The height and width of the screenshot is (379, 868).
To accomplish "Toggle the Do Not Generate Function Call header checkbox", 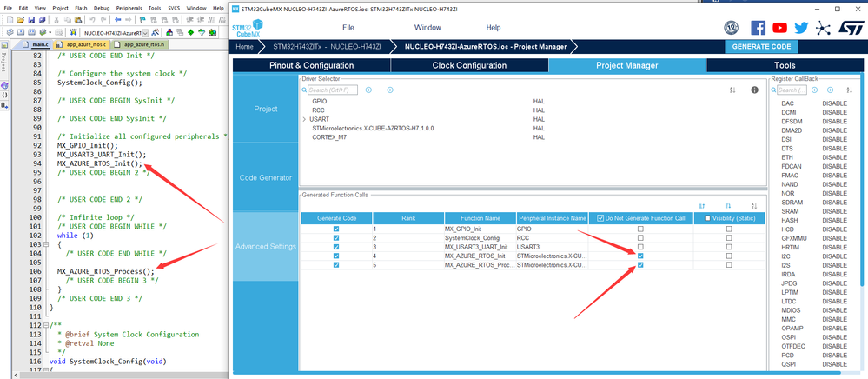I will tap(600, 218).
